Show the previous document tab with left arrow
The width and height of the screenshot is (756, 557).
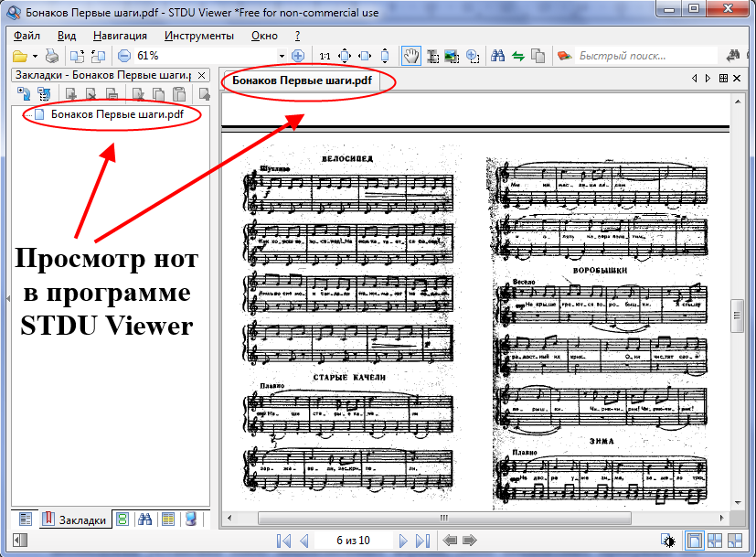(694, 78)
